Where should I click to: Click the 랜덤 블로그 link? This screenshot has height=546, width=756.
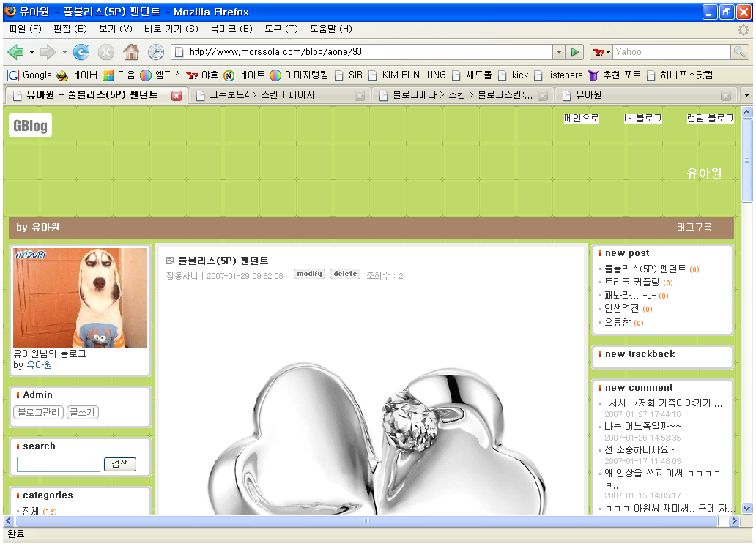pos(710,118)
